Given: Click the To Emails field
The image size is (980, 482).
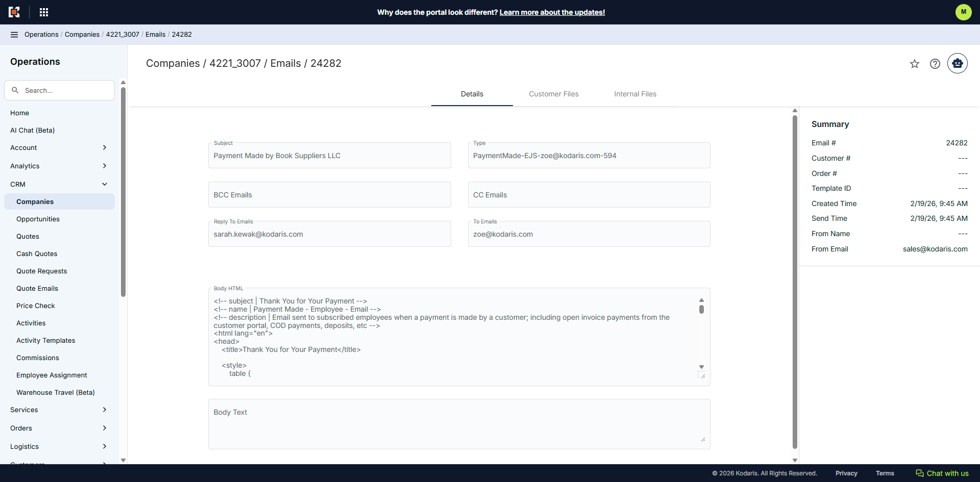Looking at the screenshot, I should (x=589, y=234).
